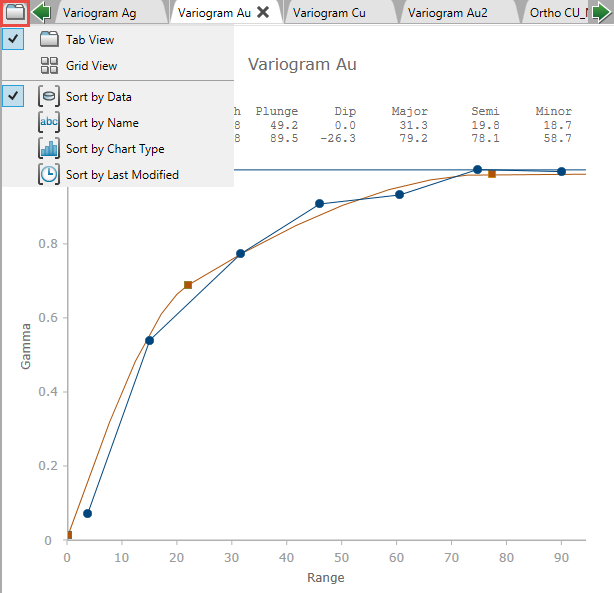This screenshot has height=593, width=614.
Task: Toggle the Tab View checkmark
Action: point(13,39)
